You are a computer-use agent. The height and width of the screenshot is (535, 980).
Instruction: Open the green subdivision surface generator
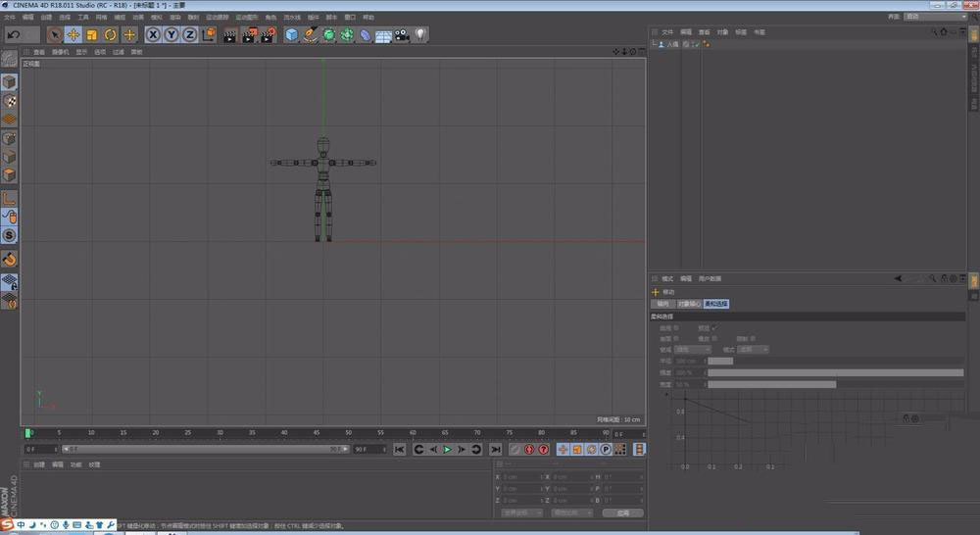tap(328, 35)
